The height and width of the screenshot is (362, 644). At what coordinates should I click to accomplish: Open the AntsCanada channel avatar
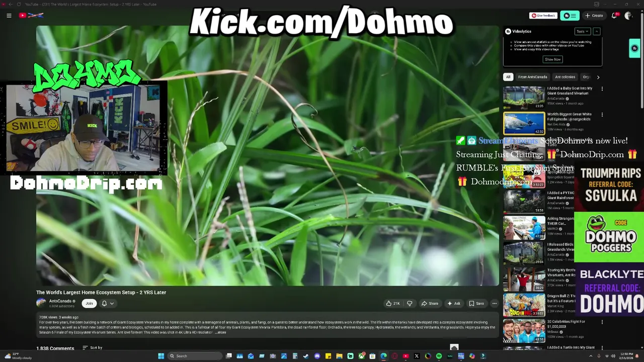(41, 303)
